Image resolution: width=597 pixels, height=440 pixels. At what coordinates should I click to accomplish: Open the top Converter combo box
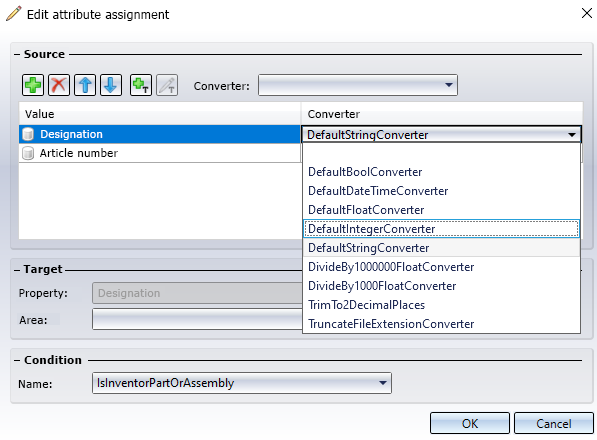coord(358,85)
